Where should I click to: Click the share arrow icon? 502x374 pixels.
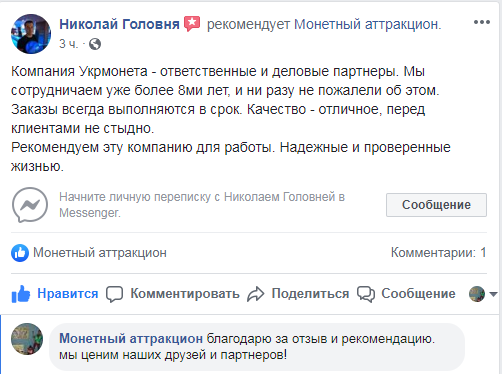tap(256, 294)
